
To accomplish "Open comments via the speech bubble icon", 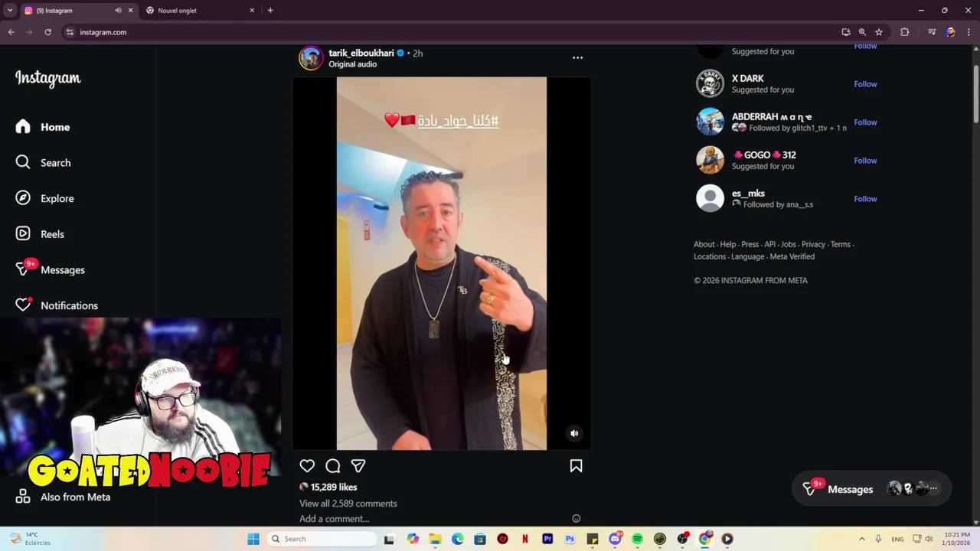I will 333,466.
